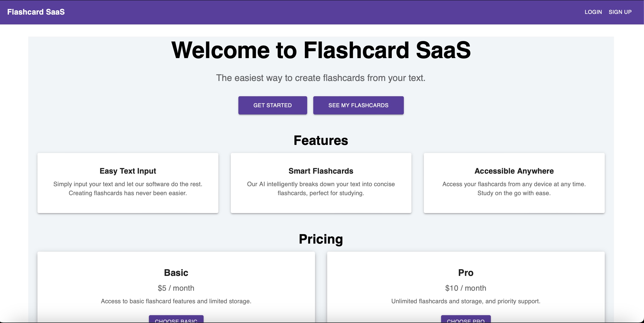
Task: Open the SIGN UP page
Action: [x=620, y=12]
